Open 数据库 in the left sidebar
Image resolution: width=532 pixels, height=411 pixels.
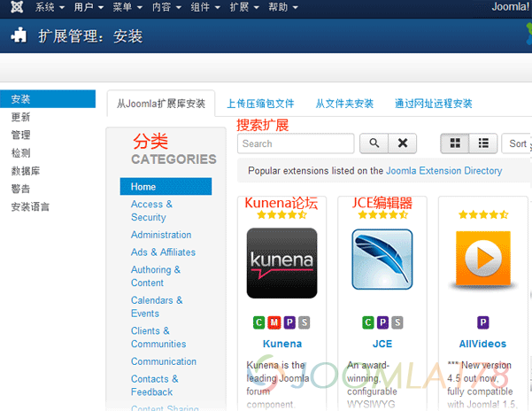point(26,171)
